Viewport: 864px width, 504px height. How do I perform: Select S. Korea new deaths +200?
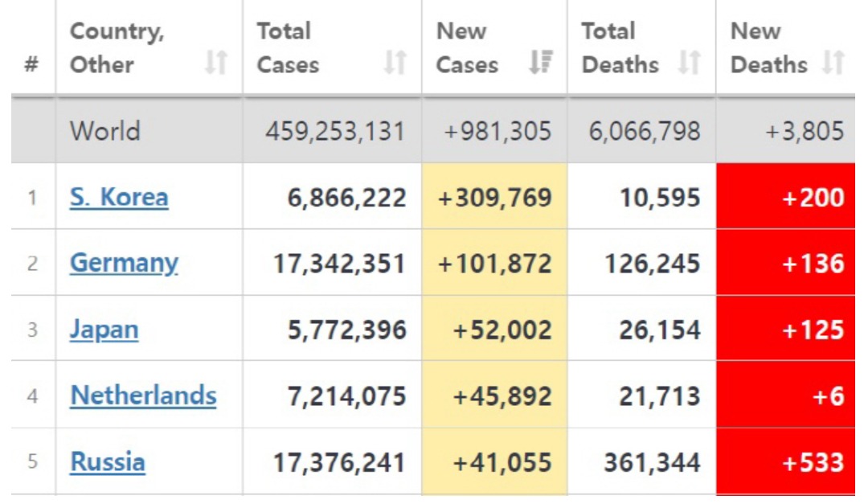coord(813,198)
